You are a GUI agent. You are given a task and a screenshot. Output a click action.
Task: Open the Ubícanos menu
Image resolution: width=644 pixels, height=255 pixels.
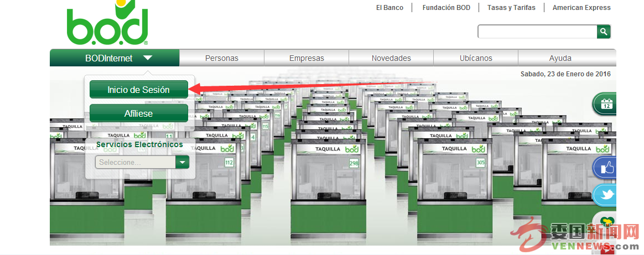click(476, 58)
